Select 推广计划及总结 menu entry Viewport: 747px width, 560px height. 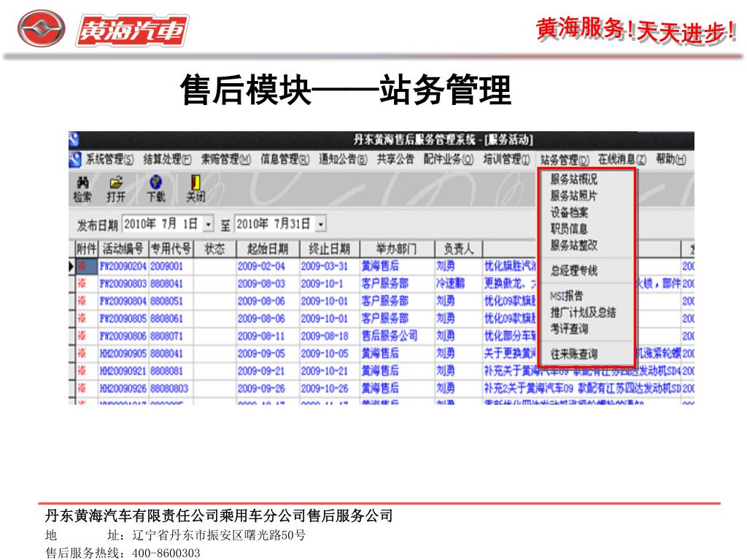pos(583,312)
